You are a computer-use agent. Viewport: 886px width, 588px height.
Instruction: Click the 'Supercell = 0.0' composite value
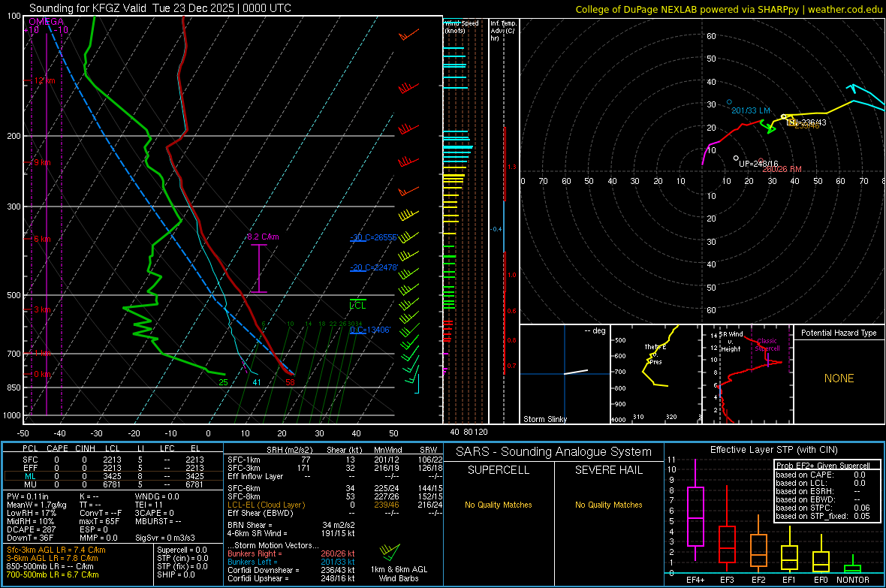pos(182,550)
